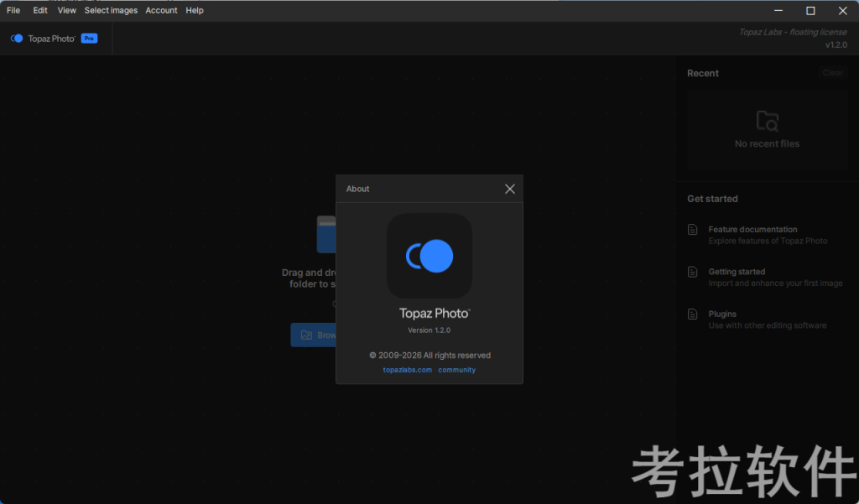This screenshot has height=504, width=859.
Task: Click the blue folder icon in the drop area
Action: 327,234
